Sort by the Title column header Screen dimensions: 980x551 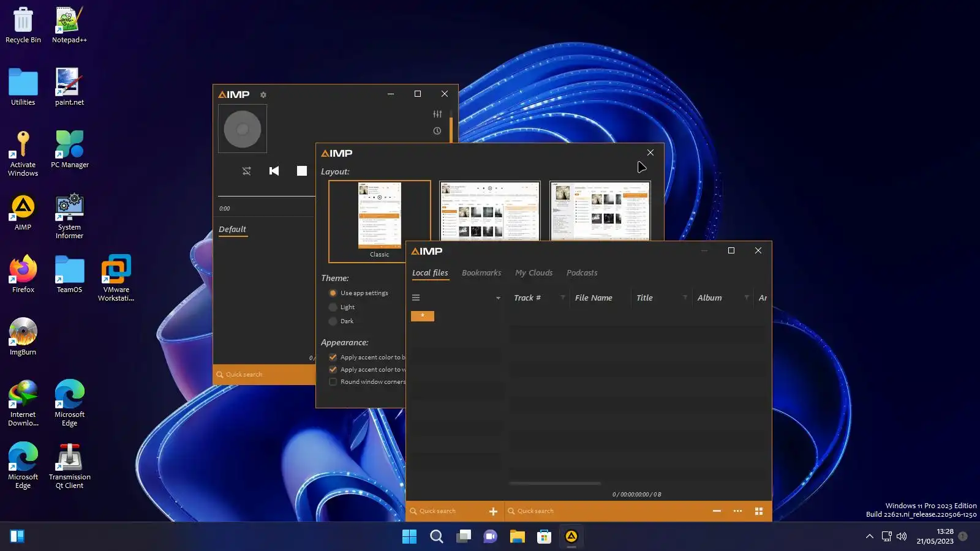[644, 298]
